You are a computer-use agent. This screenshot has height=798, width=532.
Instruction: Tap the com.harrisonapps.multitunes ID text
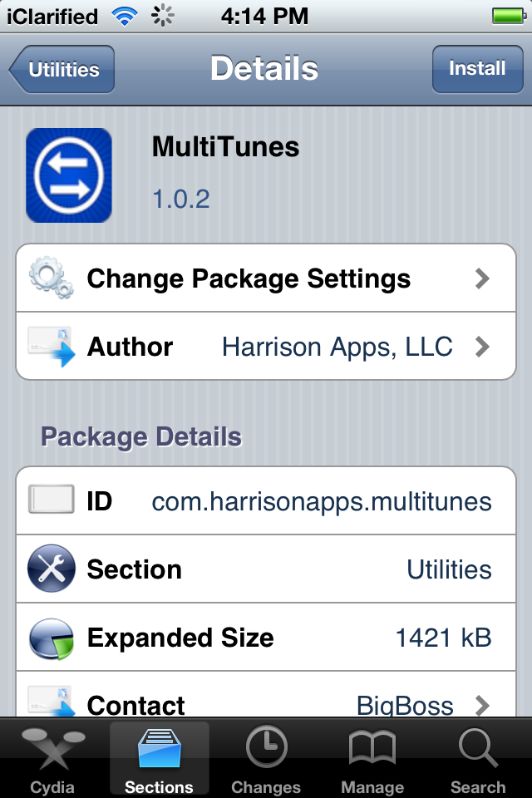point(322,502)
